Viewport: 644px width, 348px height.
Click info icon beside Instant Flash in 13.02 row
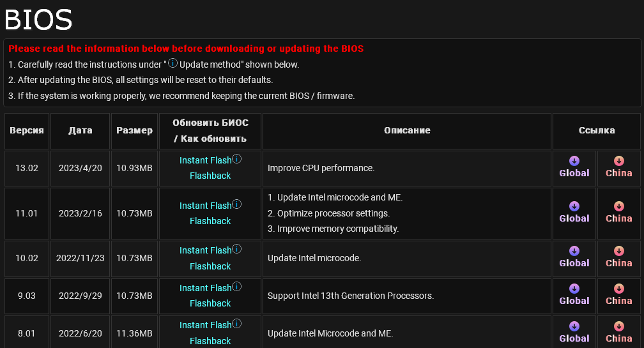click(x=236, y=158)
